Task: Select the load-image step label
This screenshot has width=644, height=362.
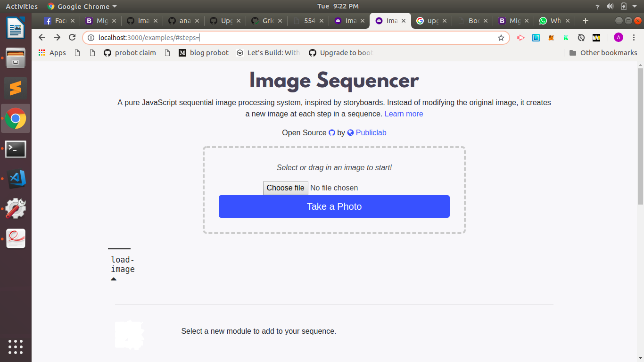Action: click(123, 264)
